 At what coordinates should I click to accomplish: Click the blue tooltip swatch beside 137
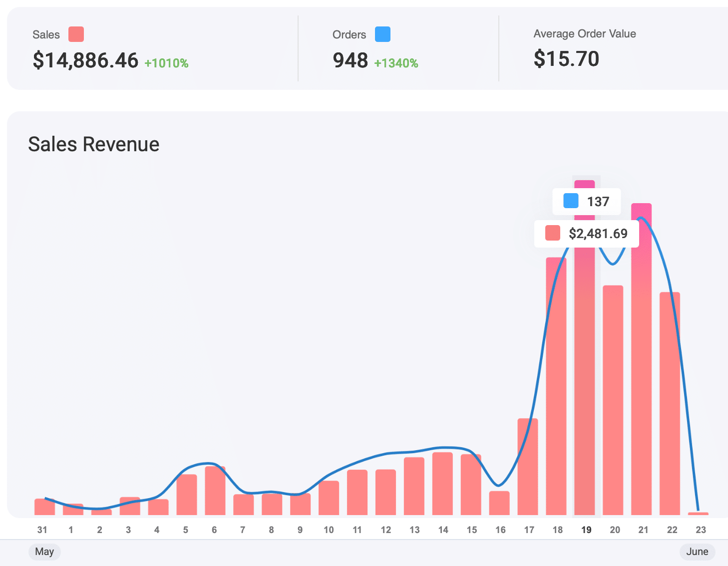tap(571, 201)
